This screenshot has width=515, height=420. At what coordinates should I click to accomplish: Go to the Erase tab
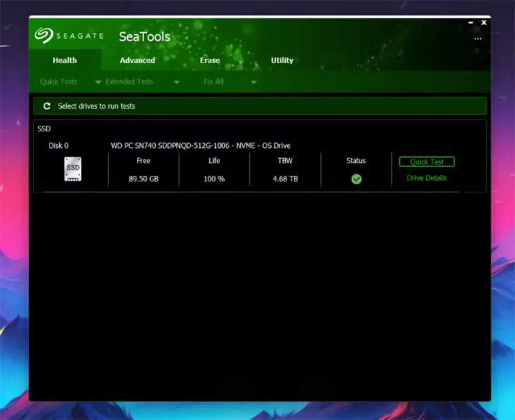(210, 60)
